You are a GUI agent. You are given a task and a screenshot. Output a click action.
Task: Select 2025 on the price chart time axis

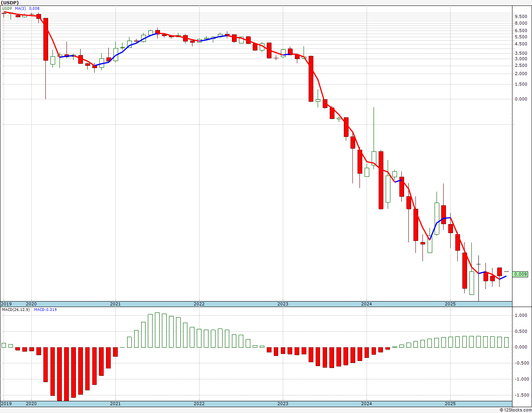[x=450, y=304]
